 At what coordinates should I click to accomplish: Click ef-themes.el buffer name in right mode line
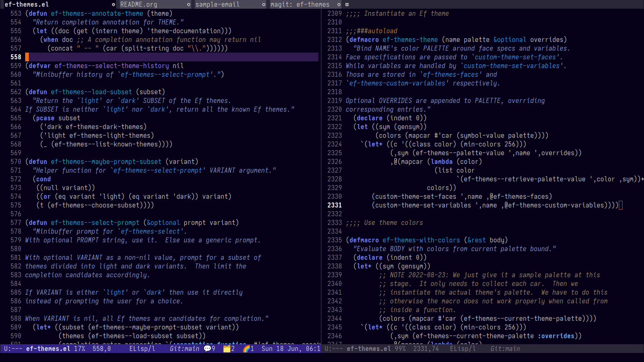(369, 349)
